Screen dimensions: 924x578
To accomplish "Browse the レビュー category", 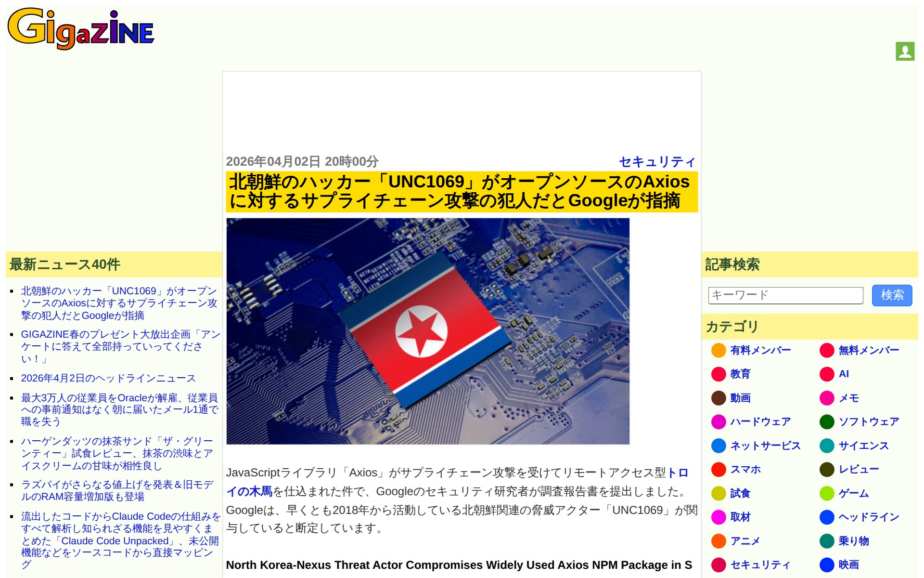I will coord(859,469).
